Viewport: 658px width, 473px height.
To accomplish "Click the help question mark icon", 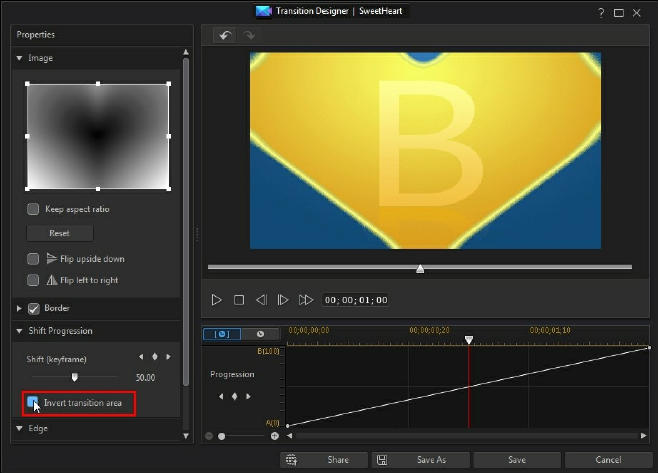I will pos(600,11).
